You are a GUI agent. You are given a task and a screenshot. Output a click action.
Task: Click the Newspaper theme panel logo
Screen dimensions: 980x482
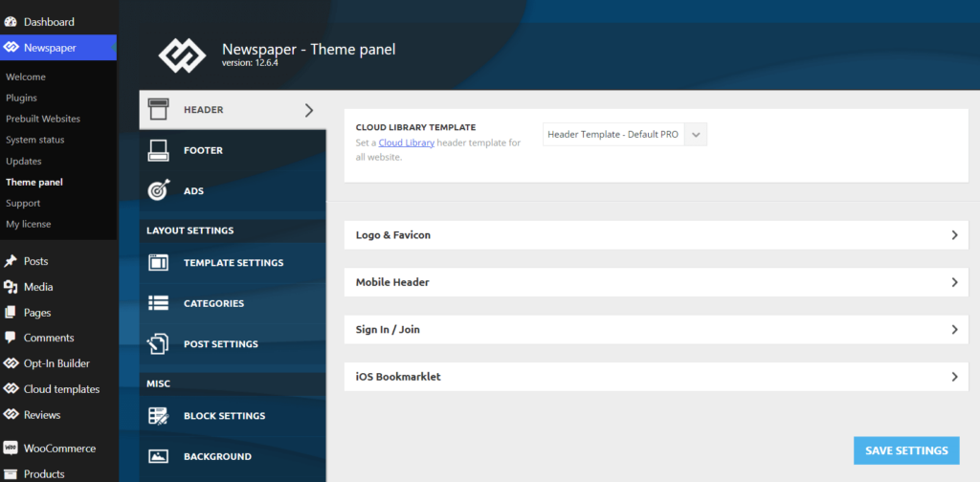pyautogui.click(x=182, y=55)
